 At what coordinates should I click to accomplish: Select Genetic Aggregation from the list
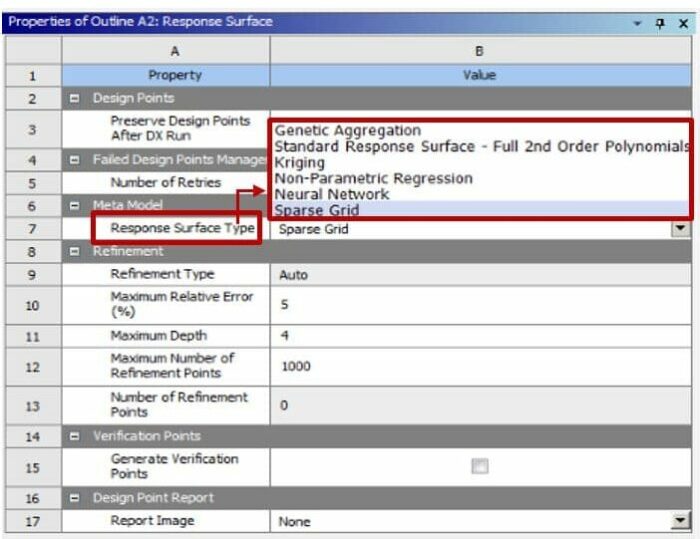click(x=347, y=130)
